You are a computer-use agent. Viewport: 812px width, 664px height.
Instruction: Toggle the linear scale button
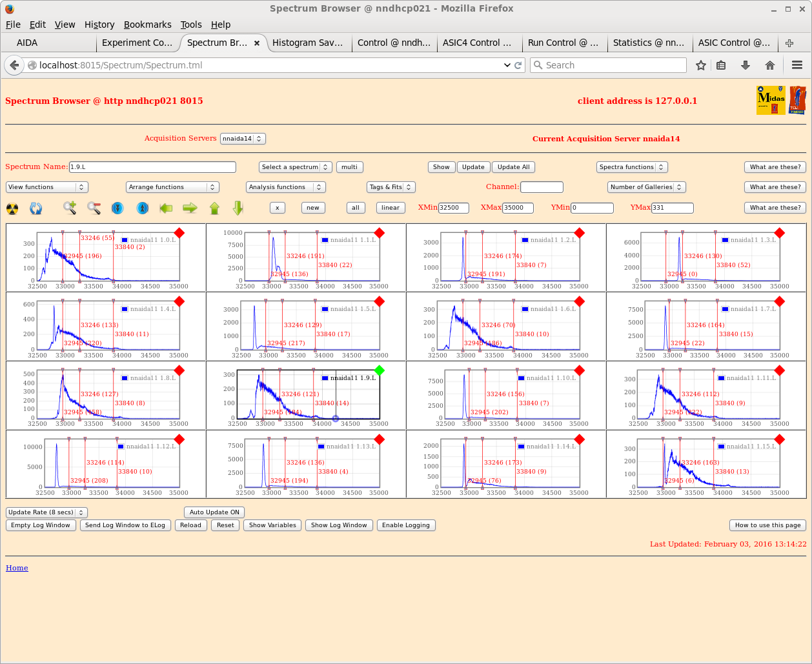tap(390, 208)
